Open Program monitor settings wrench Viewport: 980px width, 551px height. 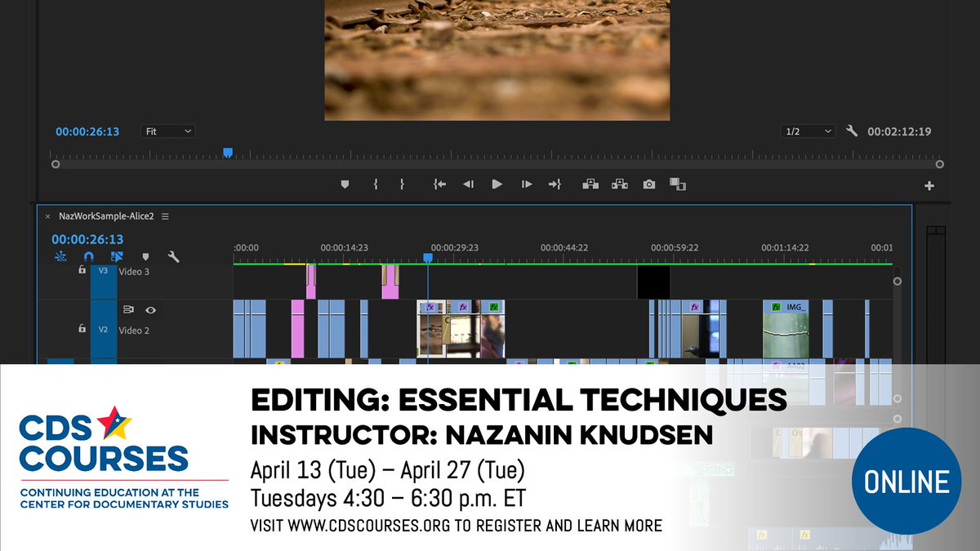coord(852,131)
